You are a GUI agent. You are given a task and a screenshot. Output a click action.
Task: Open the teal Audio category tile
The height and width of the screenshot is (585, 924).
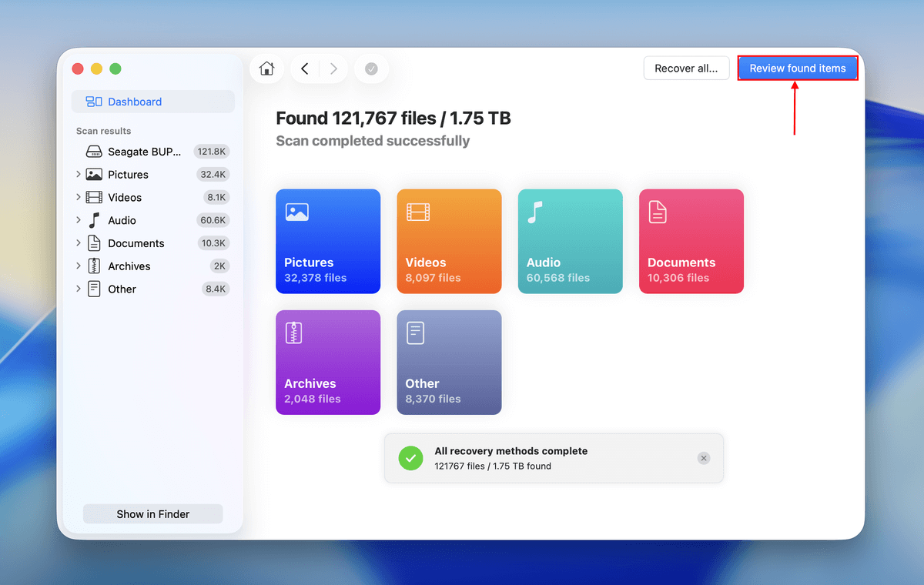point(570,241)
